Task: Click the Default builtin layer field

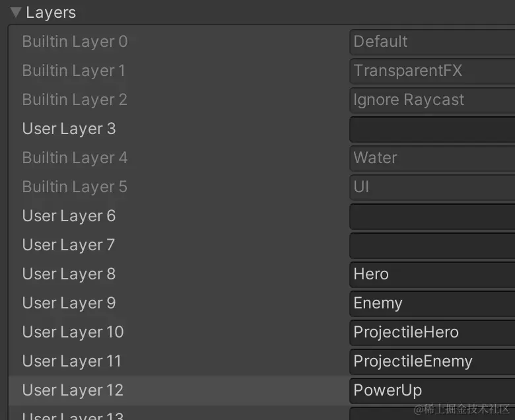Action: (x=432, y=42)
